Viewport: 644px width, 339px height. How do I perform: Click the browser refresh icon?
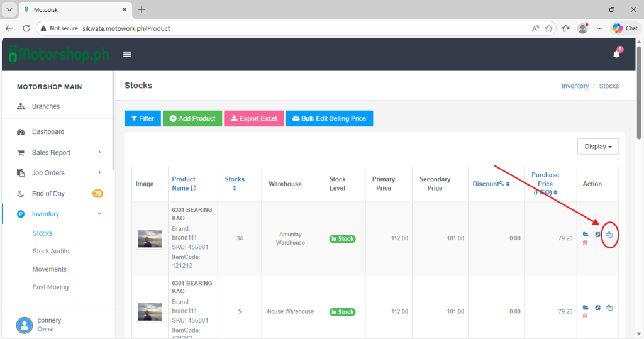tap(26, 28)
